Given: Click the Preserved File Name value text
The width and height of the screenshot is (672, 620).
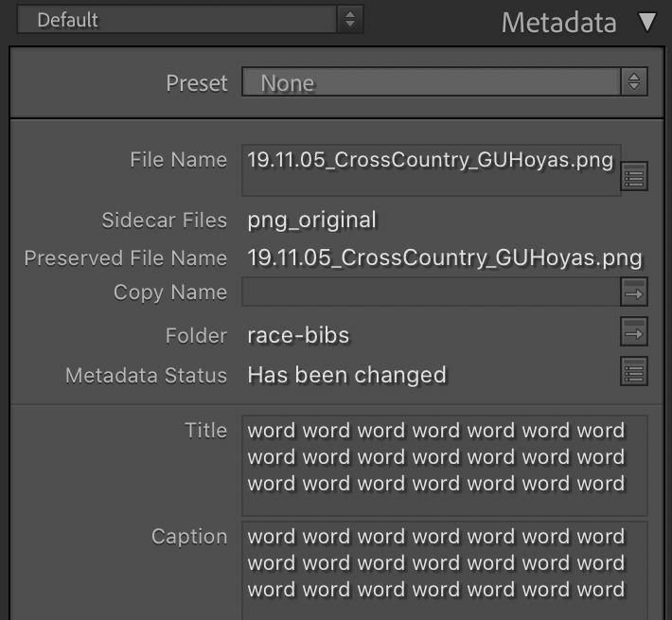Looking at the screenshot, I should 444,258.
